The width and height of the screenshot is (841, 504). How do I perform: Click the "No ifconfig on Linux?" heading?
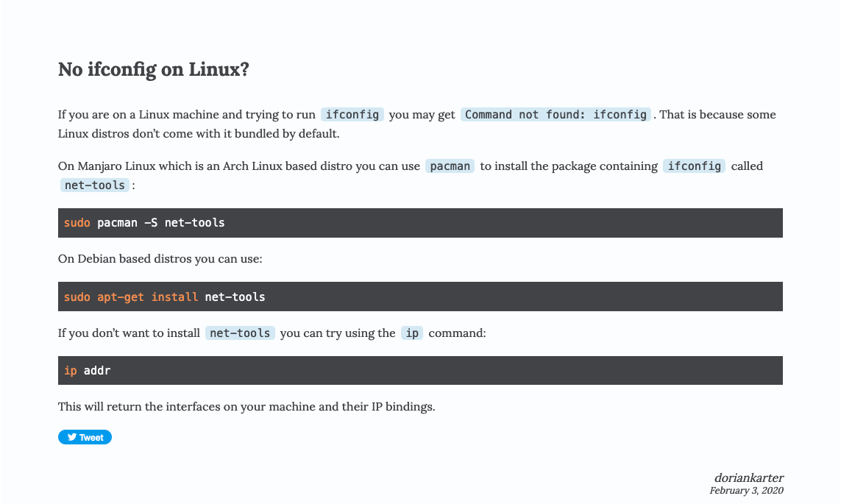tap(154, 70)
